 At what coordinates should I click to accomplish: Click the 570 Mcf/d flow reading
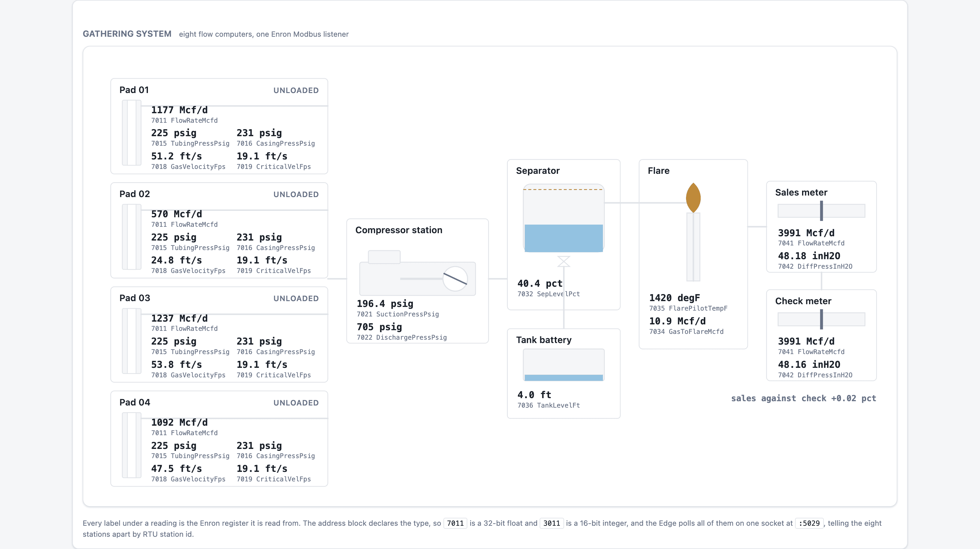[x=176, y=214]
